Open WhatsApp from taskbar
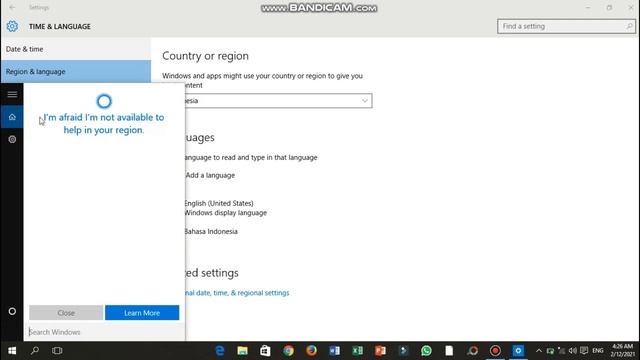Image resolution: width=640 pixels, height=360 pixels. point(427,351)
